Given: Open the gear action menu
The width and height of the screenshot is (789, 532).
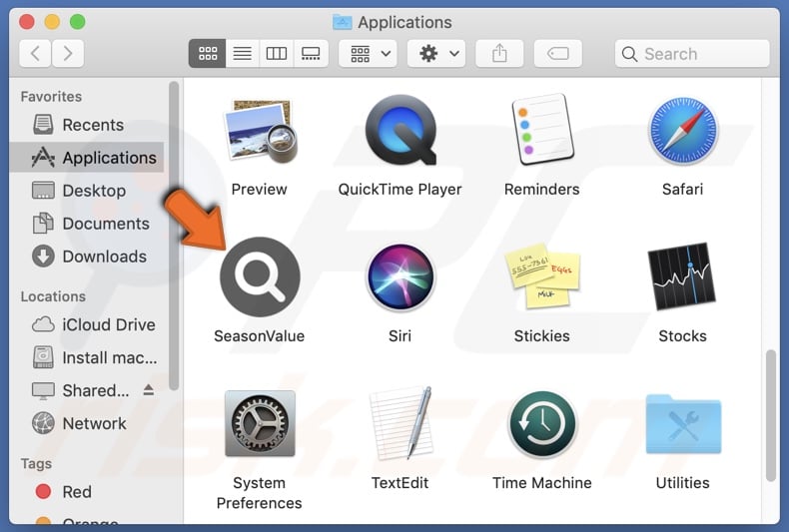Looking at the screenshot, I should pyautogui.click(x=436, y=53).
